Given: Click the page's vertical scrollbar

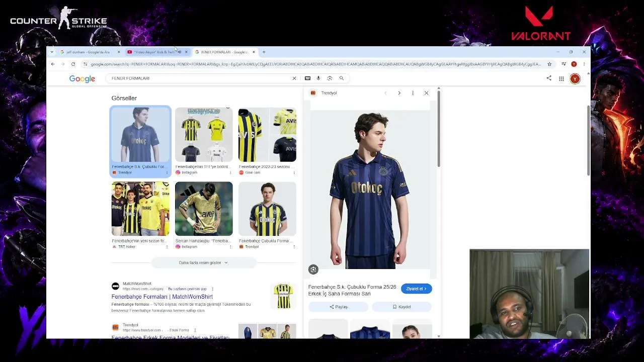Looking at the screenshot, I should click(x=588, y=140).
